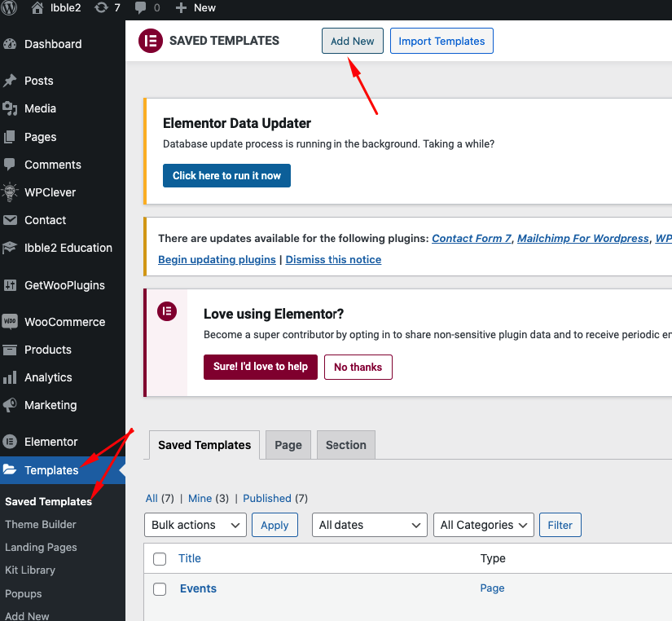Open the Templates menu in the sidebar

pyautogui.click(x=63, y=470)
